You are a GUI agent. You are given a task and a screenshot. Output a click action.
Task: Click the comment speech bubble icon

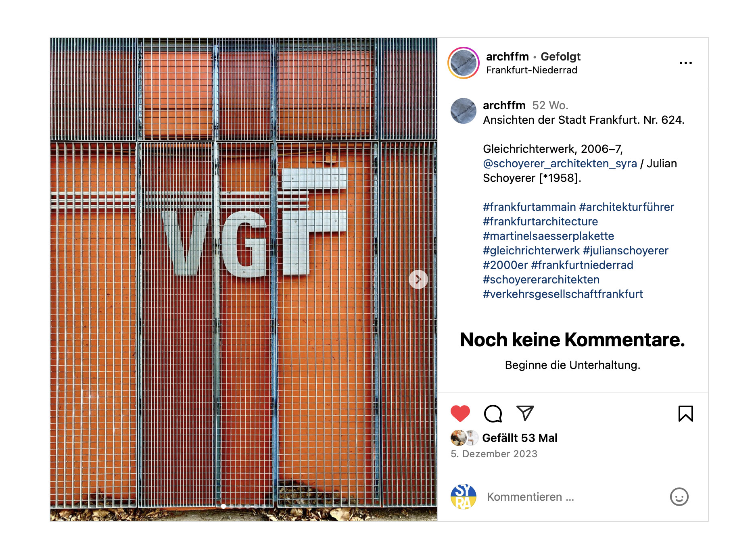click(x=493, y=413)
